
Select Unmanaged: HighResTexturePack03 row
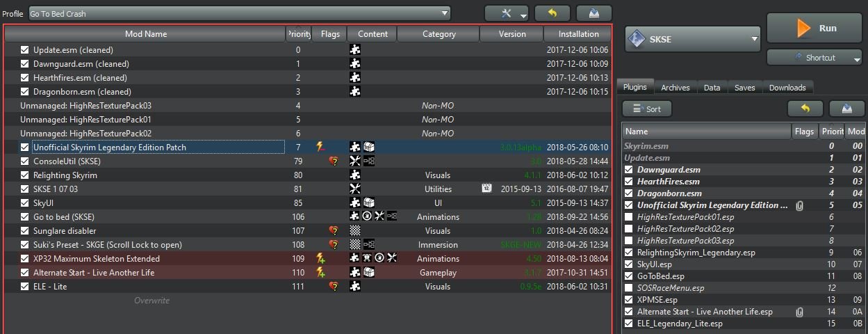[307, 105]
